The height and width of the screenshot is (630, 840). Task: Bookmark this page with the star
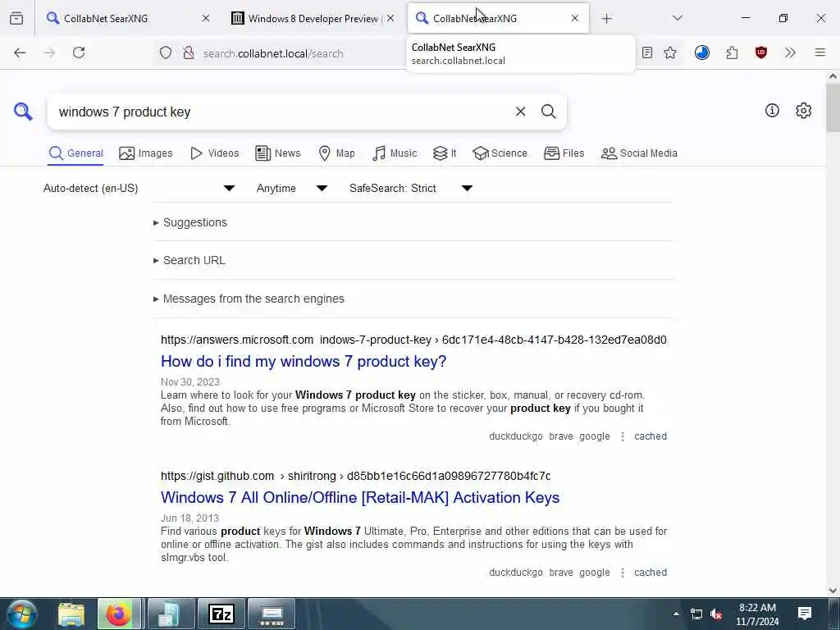pos(670,52)
